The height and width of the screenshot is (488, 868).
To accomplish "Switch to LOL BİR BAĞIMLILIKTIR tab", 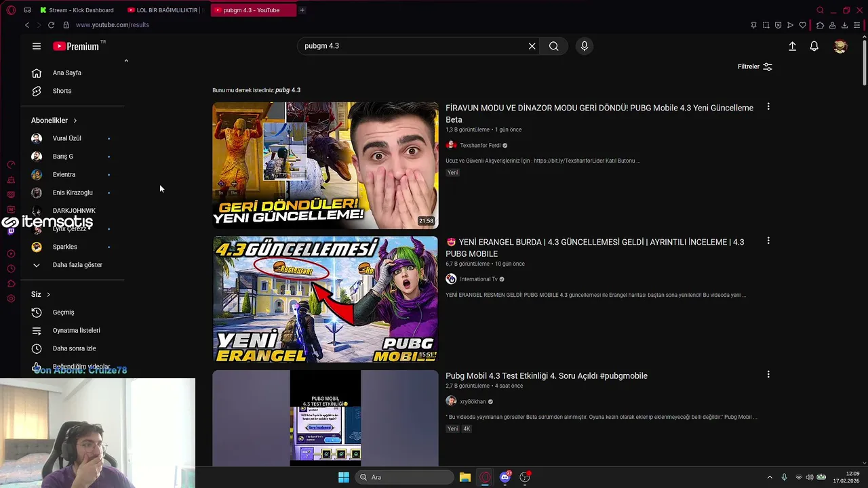I will click(x=165, y=10).
